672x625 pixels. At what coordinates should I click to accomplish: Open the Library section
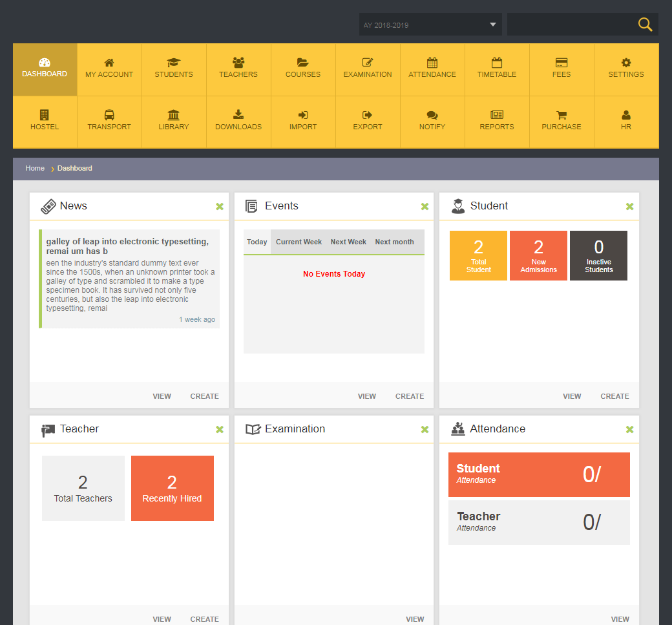coord(173,122)
